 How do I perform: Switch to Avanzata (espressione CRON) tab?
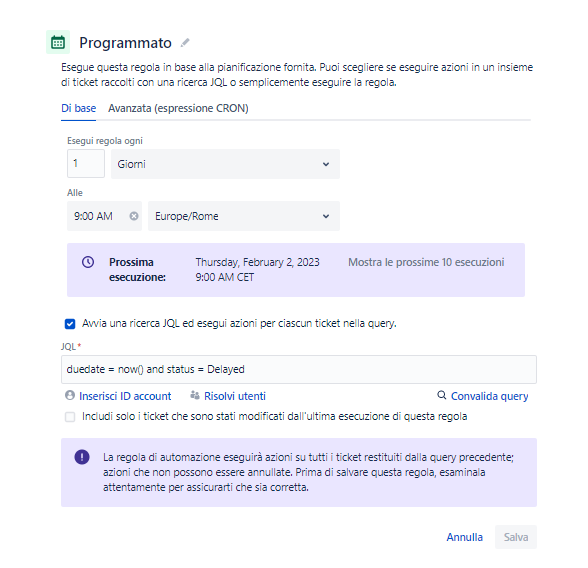(178, 108)
